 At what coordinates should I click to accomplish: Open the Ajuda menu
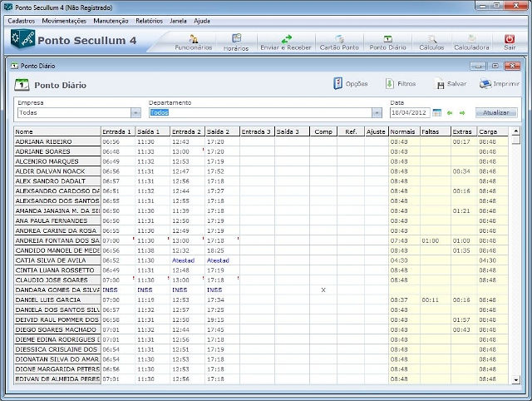[202, 21]
